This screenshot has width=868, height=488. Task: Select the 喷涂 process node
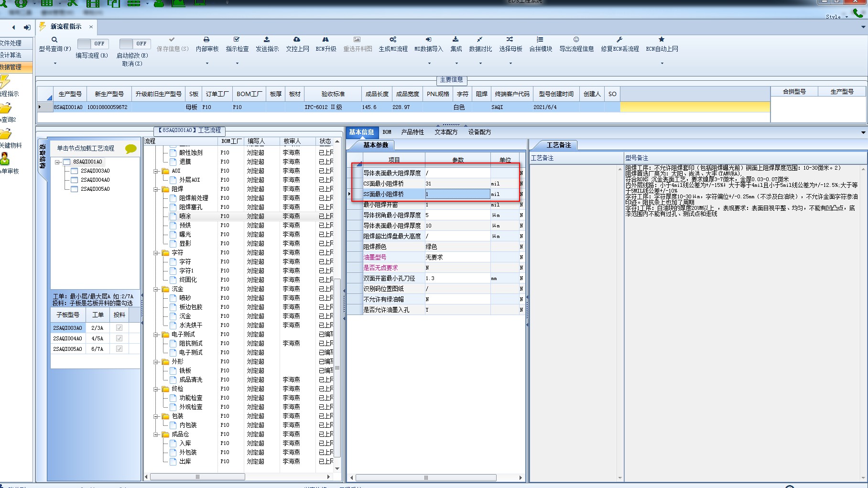pyautogui.click(x=185, y=217)
